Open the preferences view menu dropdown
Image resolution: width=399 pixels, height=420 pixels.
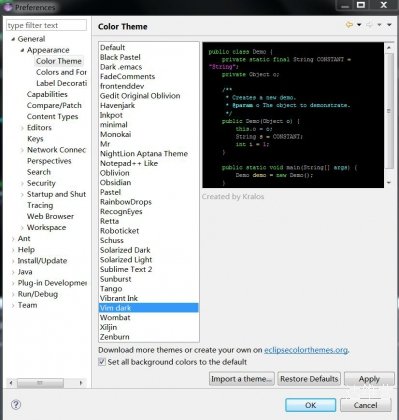click(389, 25)
